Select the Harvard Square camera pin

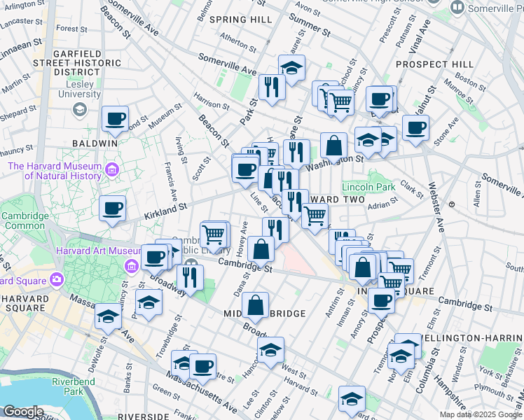point(57,279)
